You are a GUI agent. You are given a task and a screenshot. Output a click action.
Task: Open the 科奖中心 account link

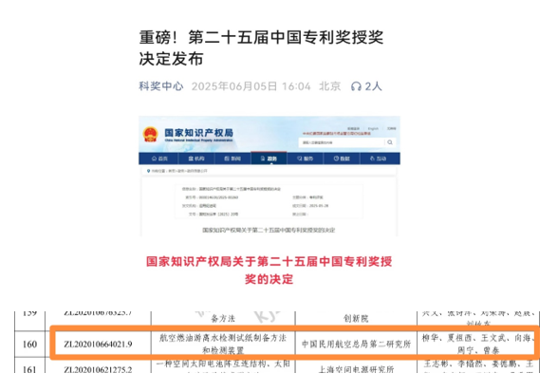click(x=161, y=86)
